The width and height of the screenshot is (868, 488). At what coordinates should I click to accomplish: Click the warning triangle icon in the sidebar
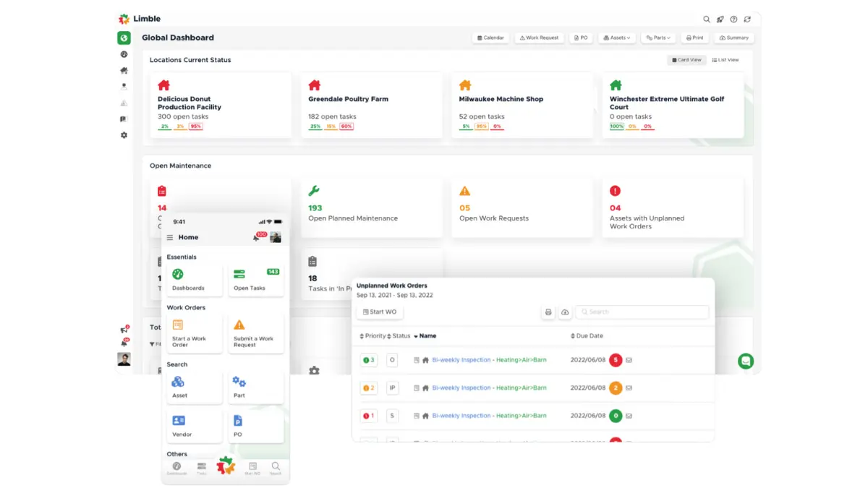pyautogui.click(x=124, y=103)
